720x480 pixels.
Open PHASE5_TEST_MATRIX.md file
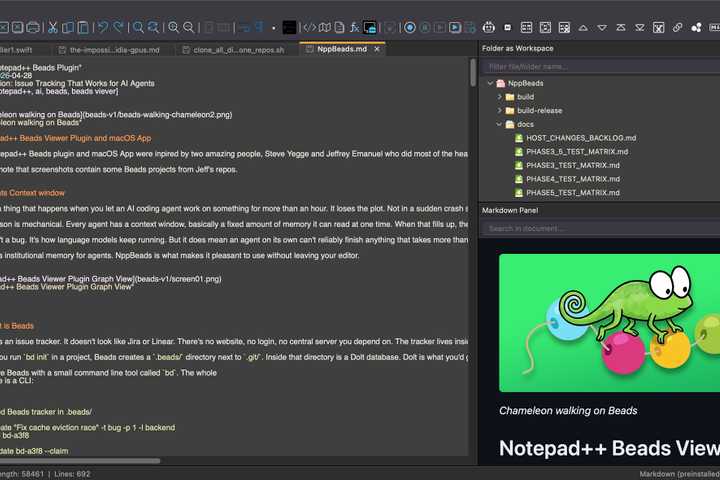[x=573, y=193]
